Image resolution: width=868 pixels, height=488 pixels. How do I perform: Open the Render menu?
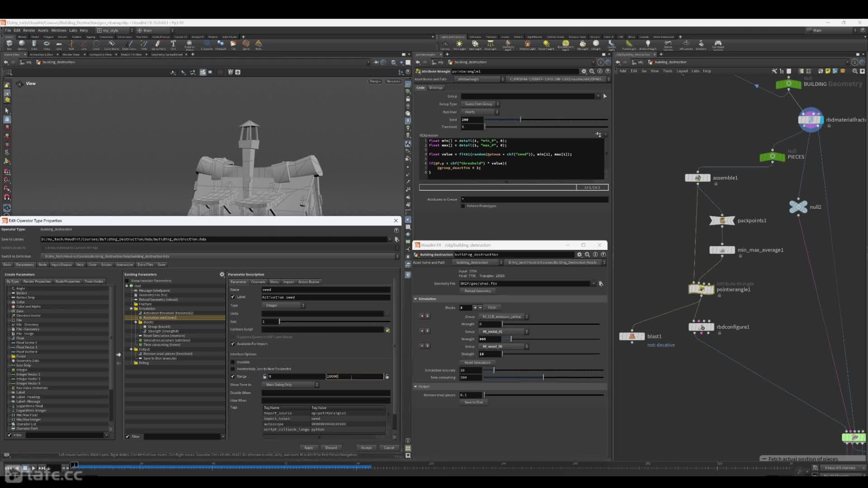[x=29, y=30]
